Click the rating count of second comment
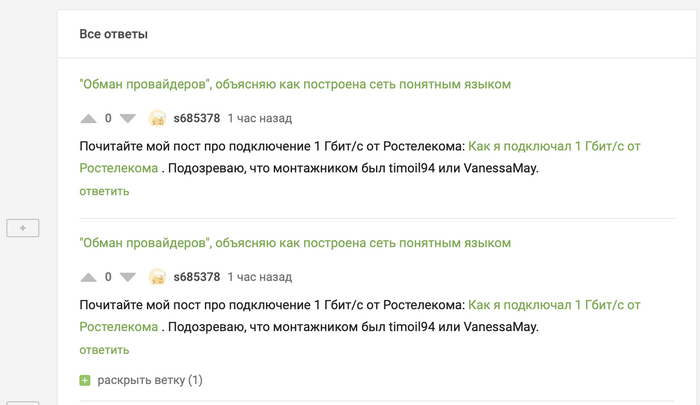The image size is (700, 405). [x=108, y=277]
